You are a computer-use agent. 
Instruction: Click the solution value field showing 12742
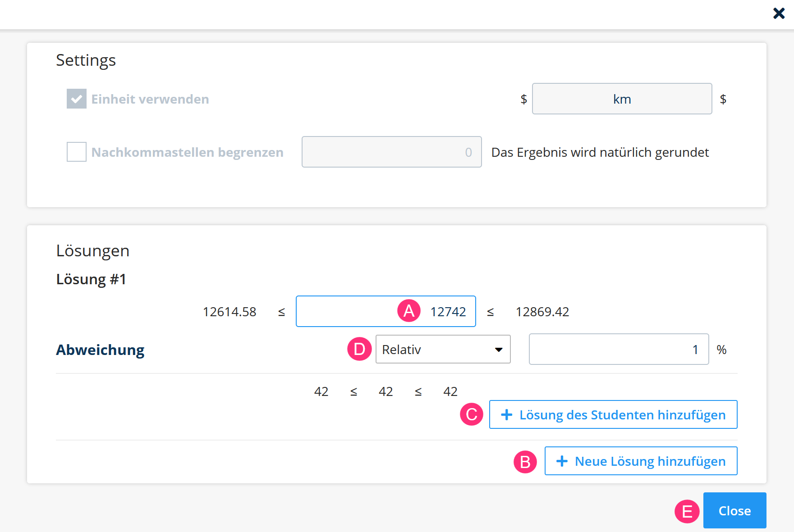386,311
